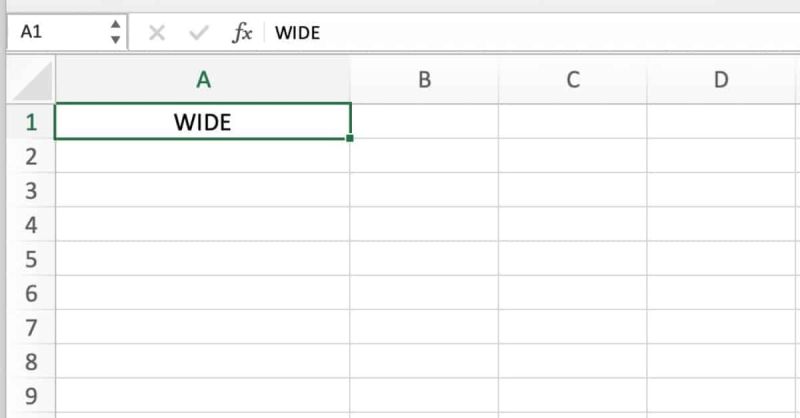
Task: Select column A header
Action: click(x=203, y=80)
